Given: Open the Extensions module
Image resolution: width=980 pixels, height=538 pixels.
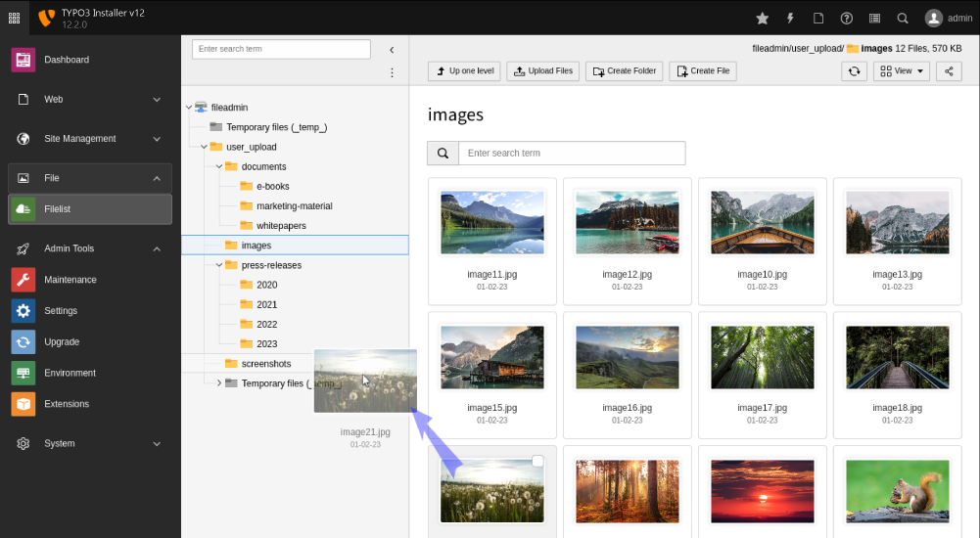Looking at the screenshot, I should click(66, 404).
